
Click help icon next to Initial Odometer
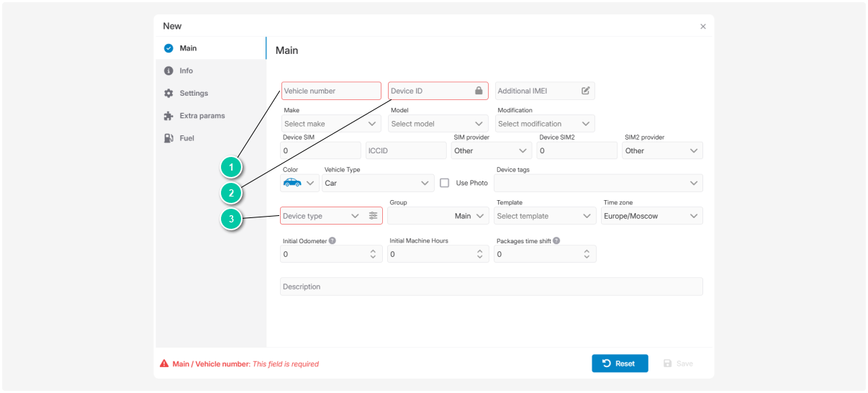pos(333,240)
